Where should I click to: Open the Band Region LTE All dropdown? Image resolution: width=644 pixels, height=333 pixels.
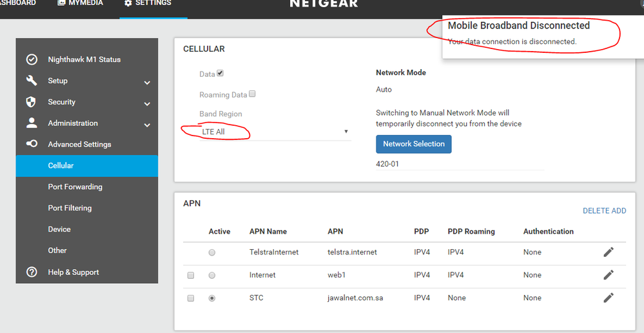275,132
